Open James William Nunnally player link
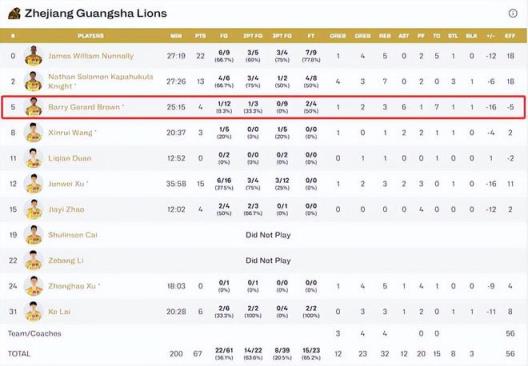This screenshot has width=528, height=366. click(x=91, y=56)
